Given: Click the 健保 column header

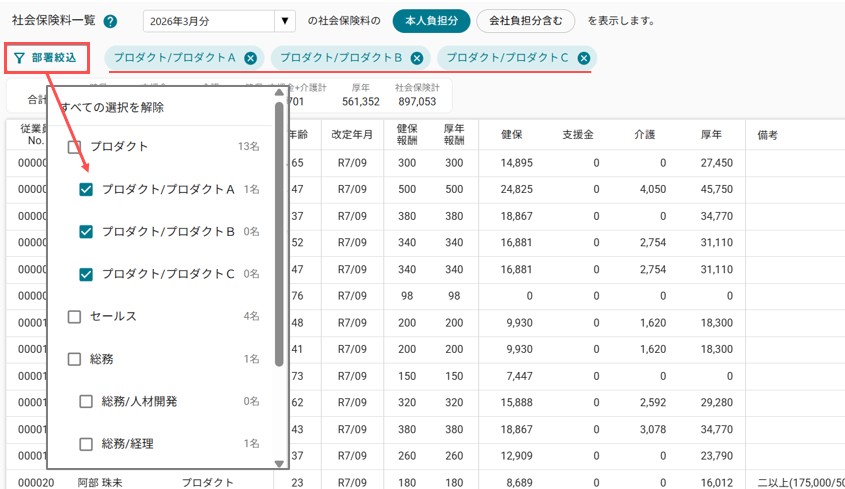Looking at the screenshot, I should pos(511,135).
